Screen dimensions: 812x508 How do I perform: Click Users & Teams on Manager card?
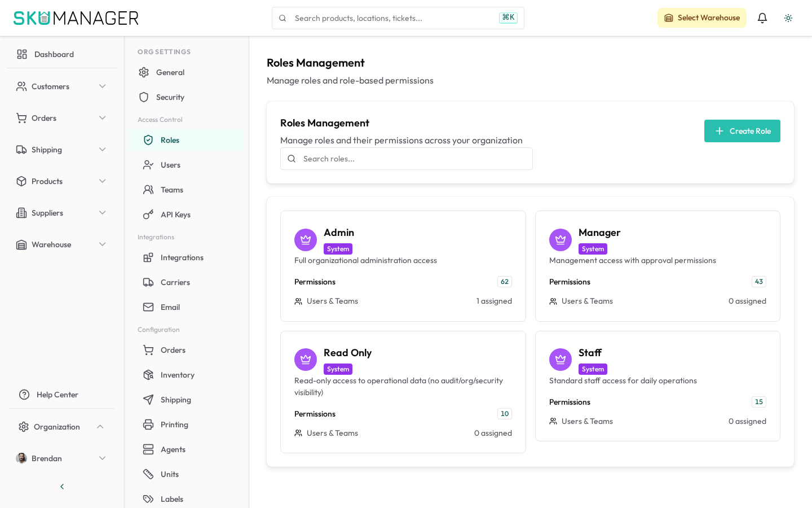587,301
